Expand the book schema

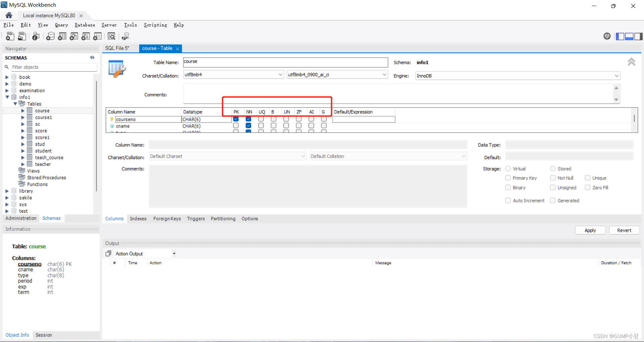[x=7, y=77]
